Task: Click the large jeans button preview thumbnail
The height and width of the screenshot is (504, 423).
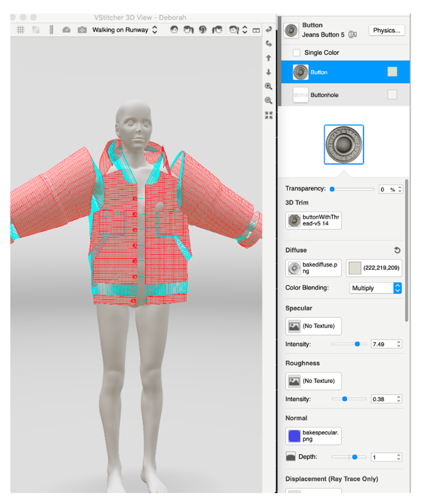Action: click(344, 145)
